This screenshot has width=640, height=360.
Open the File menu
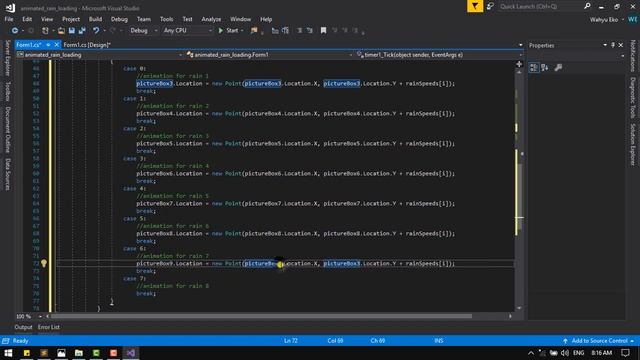click(x=9, y=19)
